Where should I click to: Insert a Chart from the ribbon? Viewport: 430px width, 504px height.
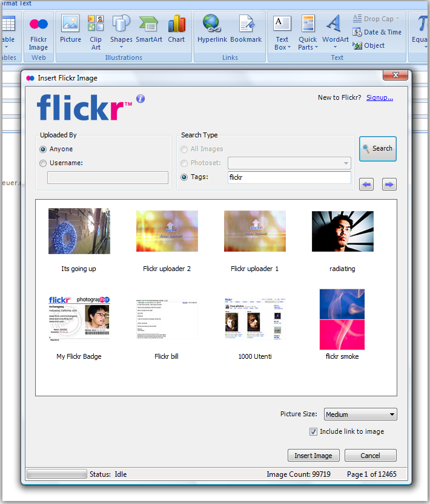tap(176, 29)
